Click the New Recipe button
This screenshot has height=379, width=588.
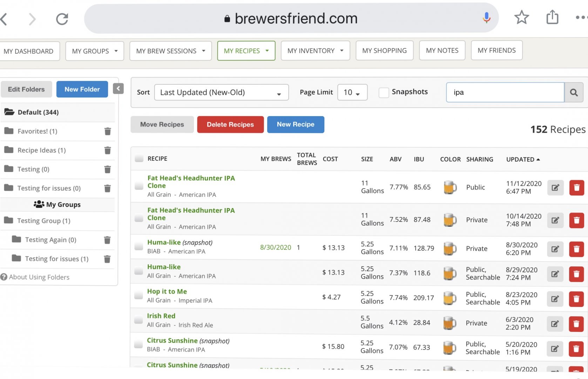click(x=295, y=125)
